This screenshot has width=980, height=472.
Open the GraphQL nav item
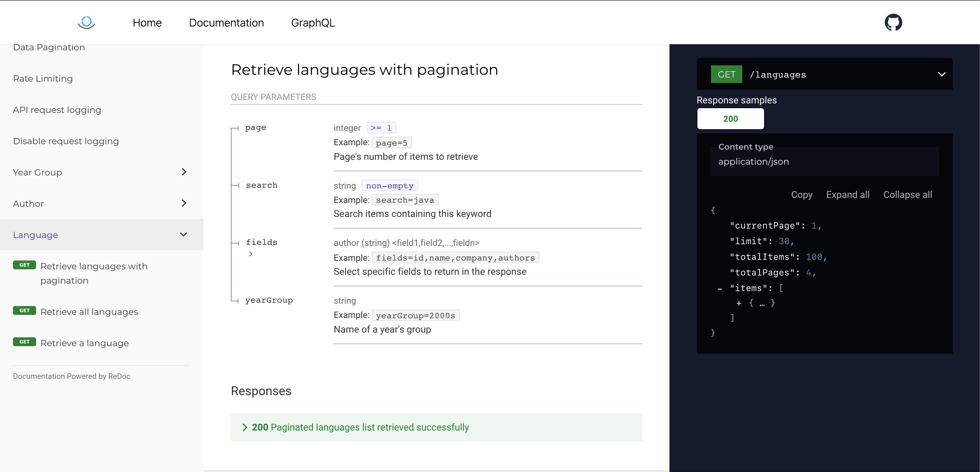point(313,23)
